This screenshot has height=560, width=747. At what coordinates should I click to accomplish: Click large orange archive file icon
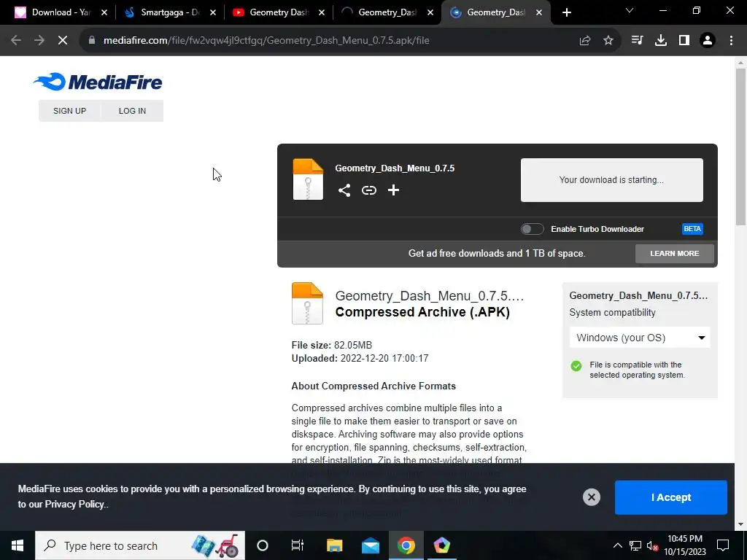click(x=307, y=303)
